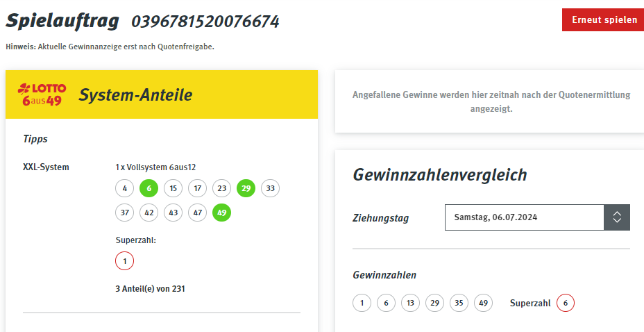
Task: Click the LOTTO 6aus49 logo
Action: coord(42,94)
